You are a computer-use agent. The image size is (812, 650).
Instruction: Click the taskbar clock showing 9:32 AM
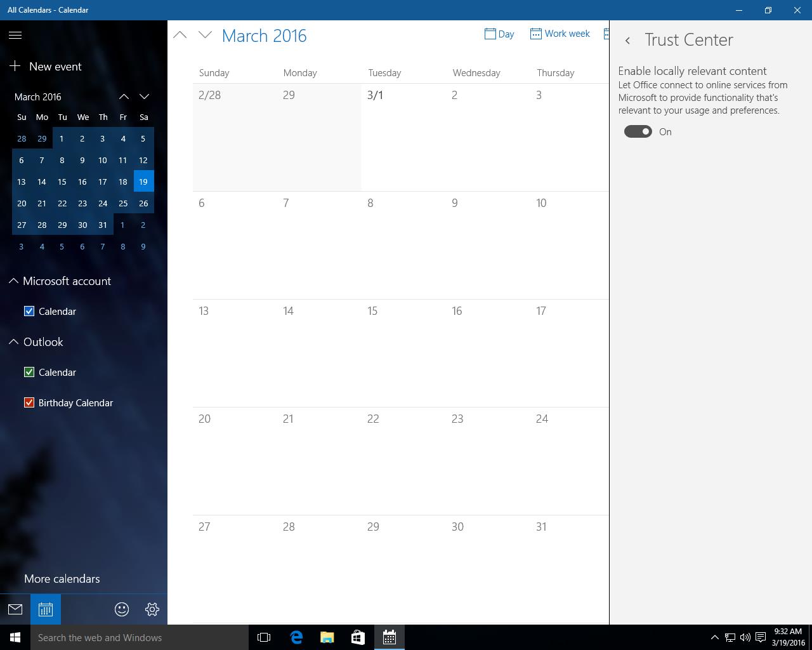tap(788, 637)
